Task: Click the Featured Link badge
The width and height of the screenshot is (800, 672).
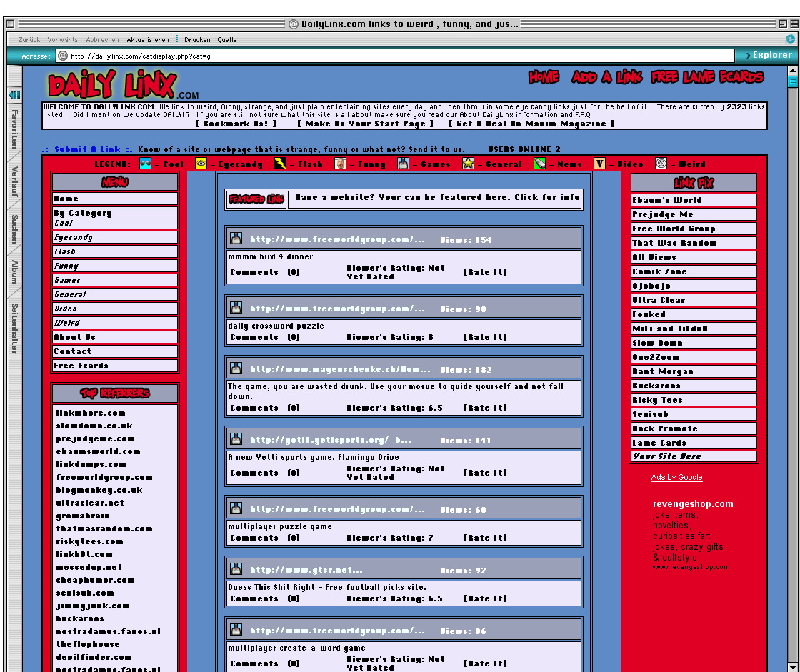Action: [x=256, y=199]
